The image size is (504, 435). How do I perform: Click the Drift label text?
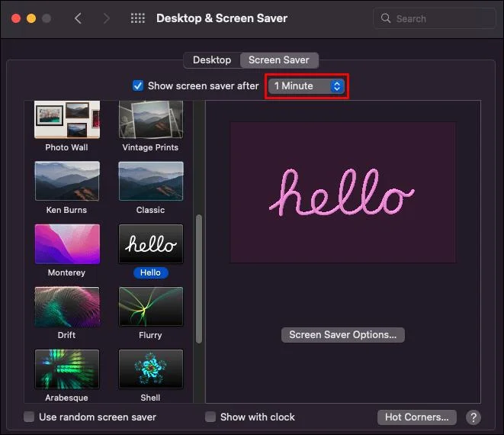[66, 335]
